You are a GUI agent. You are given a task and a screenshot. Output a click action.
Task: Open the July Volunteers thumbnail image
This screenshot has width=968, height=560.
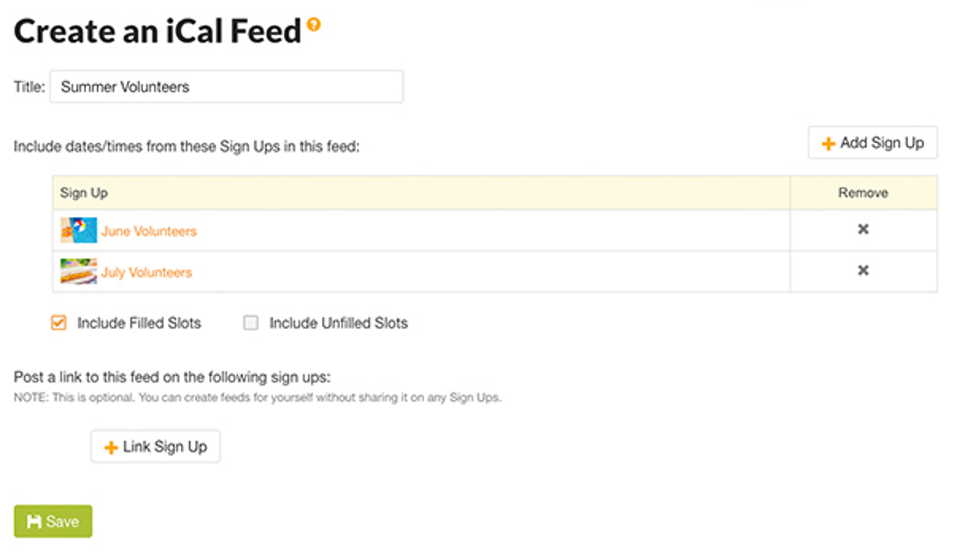(79, 271)
